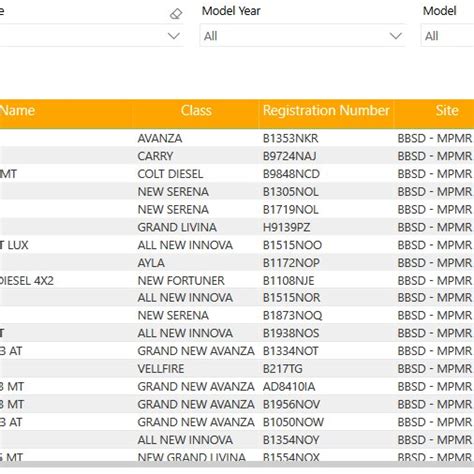Select the LUX name cell
The height and width of the screenshot is (474, 474).
(x=14, y=245)
